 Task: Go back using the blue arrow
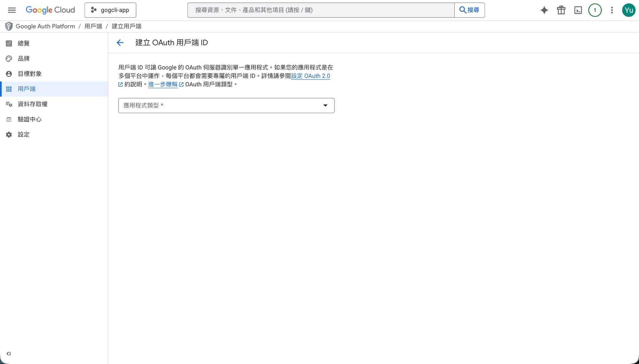pos(120,43)
